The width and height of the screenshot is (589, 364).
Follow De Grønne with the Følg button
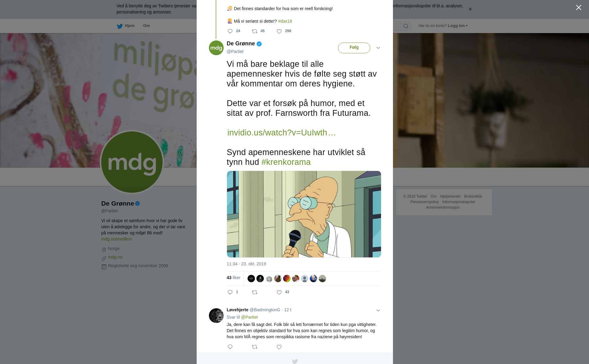click(354, 48)
